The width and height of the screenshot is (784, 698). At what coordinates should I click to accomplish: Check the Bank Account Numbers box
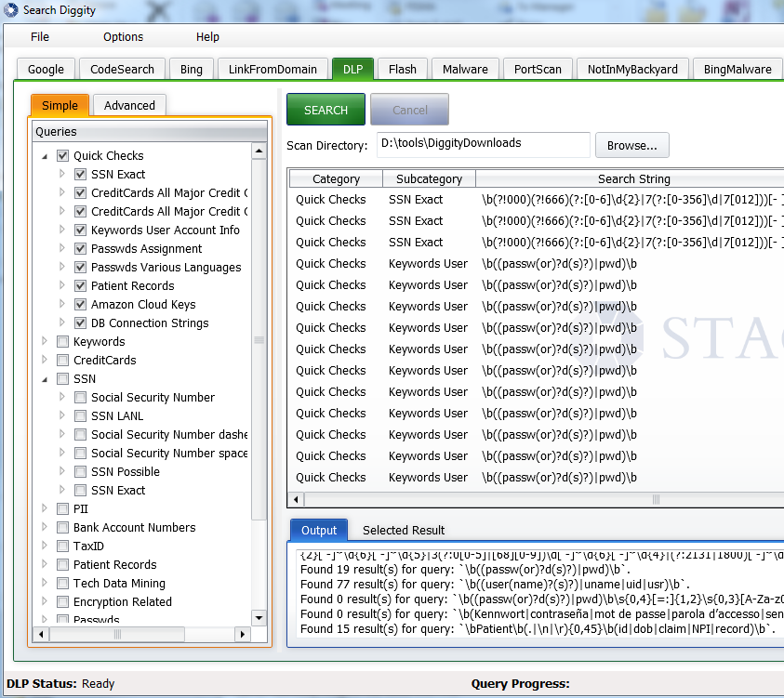[62, 528]
